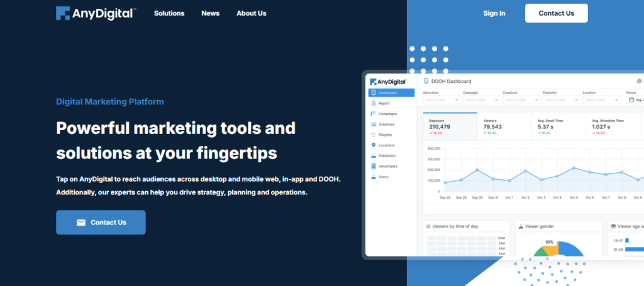Click the Playlists list icon
This screenshot has height=286, width=644.
(374, 135)
